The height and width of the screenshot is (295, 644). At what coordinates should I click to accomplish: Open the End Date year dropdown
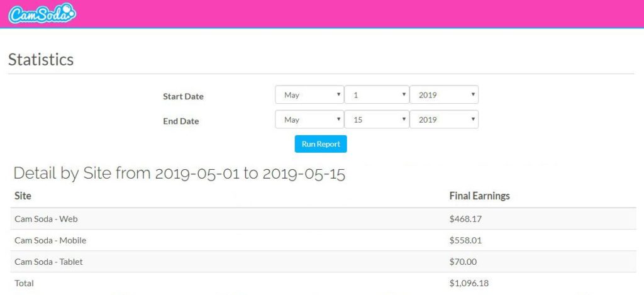coord(444,120)
